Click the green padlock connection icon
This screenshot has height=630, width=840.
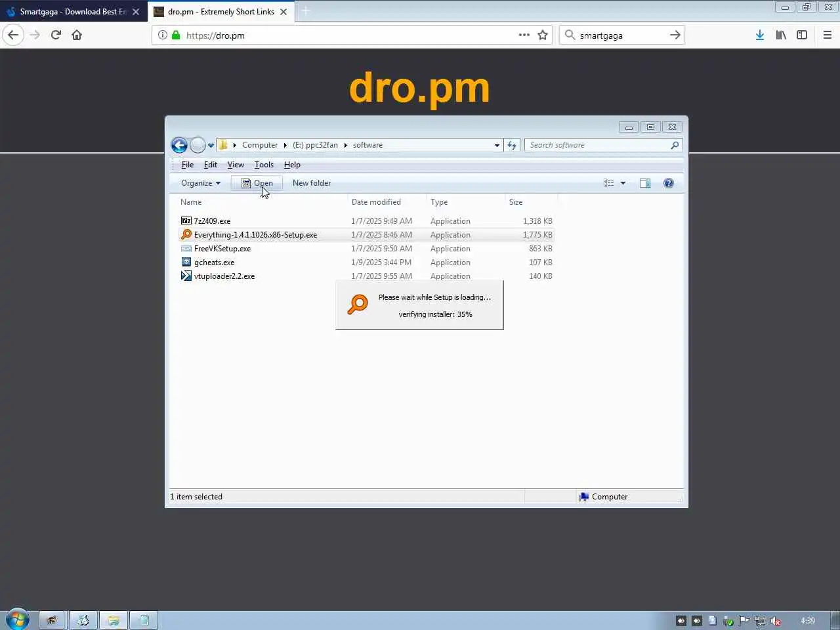[176, 35]
